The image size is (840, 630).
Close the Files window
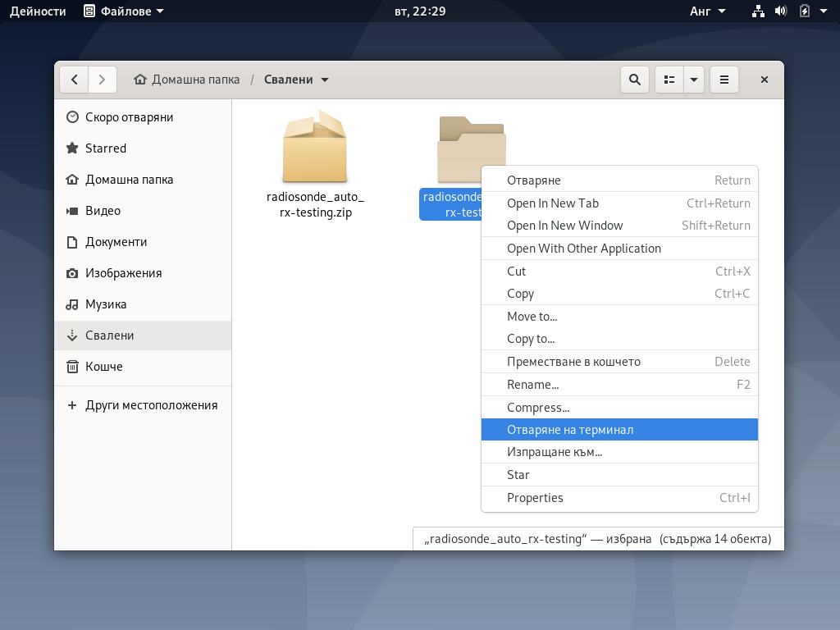click(x=765, y=80)
